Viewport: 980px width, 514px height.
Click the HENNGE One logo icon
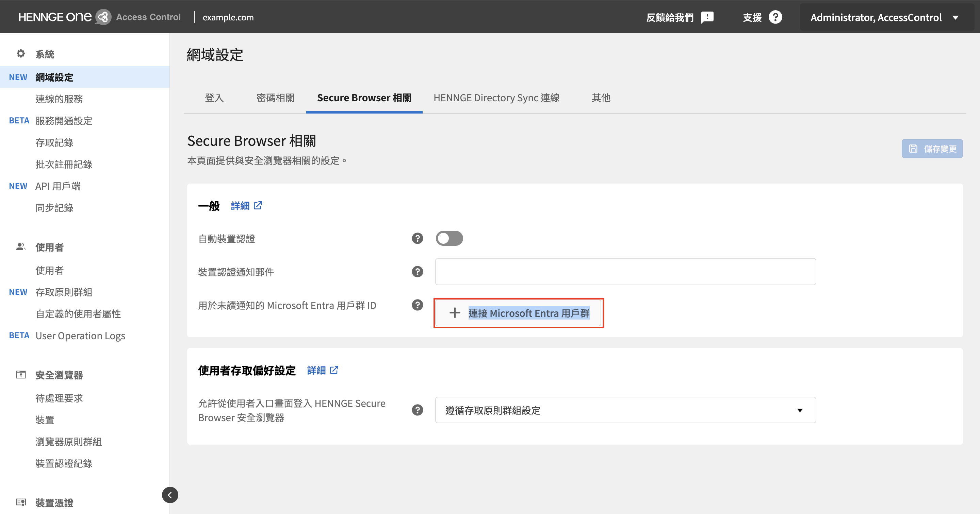103,17
